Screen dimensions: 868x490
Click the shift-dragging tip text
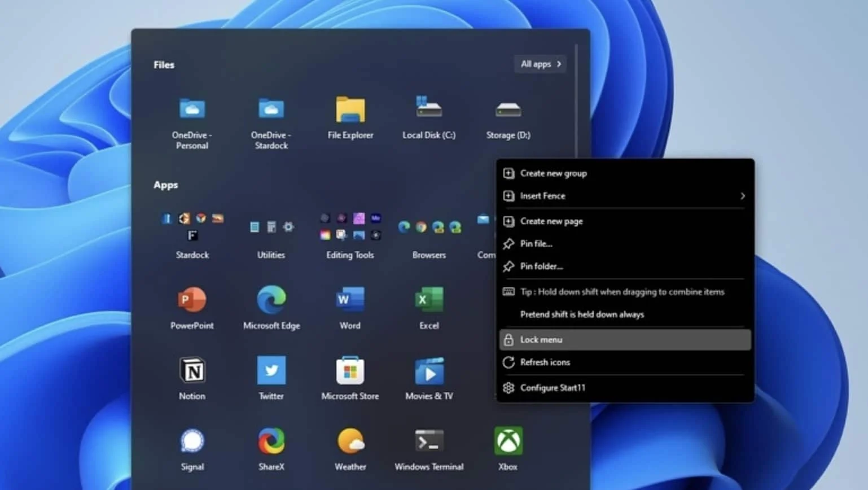(622, 292)
